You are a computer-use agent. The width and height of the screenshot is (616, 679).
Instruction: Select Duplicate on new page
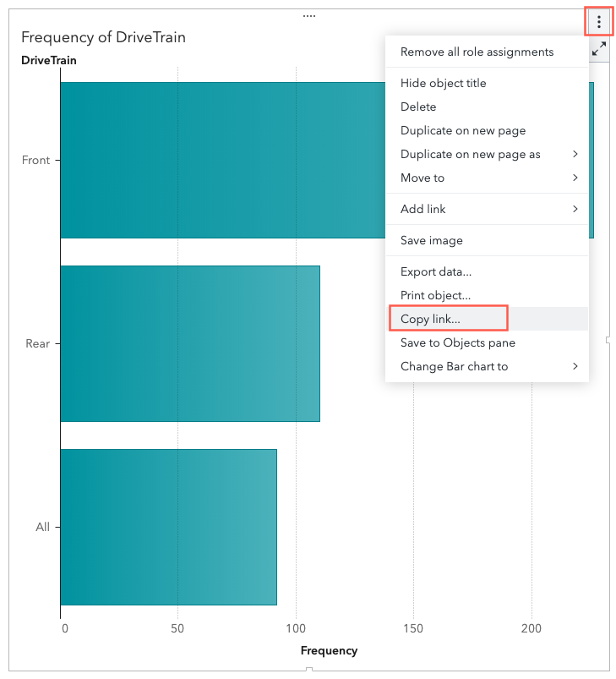463,130
